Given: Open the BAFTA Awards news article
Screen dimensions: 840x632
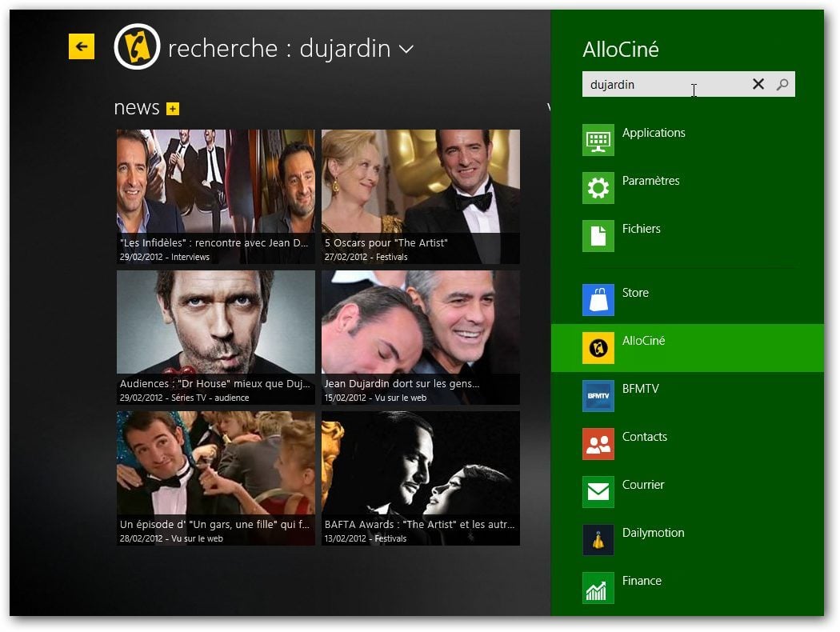Looking at the screenshot, I should click(420, 478).
